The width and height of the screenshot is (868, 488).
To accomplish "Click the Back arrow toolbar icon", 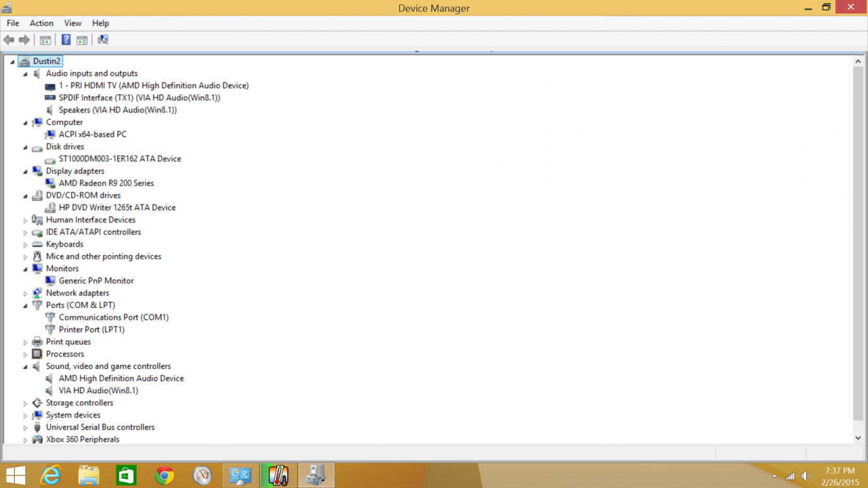I will pos(9,40).
